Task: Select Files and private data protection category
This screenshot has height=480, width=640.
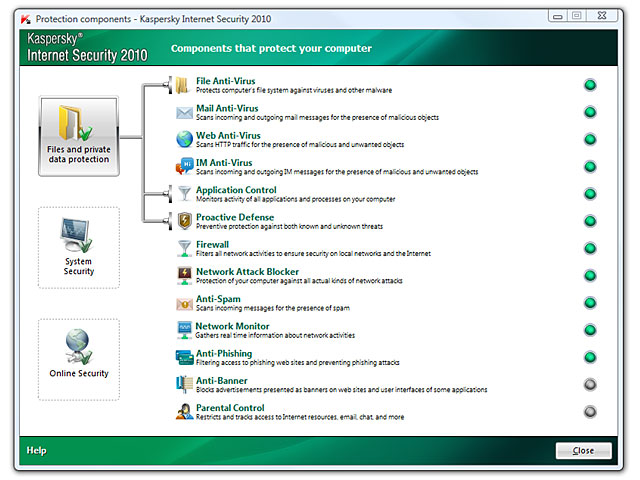Action: tap(78, 136)
